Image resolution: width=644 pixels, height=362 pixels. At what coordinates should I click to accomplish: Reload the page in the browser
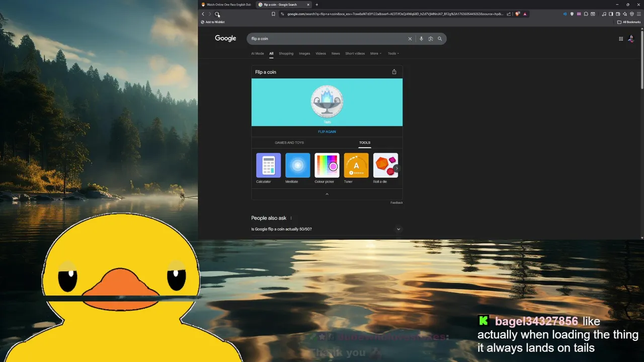(x=217, y=14)
